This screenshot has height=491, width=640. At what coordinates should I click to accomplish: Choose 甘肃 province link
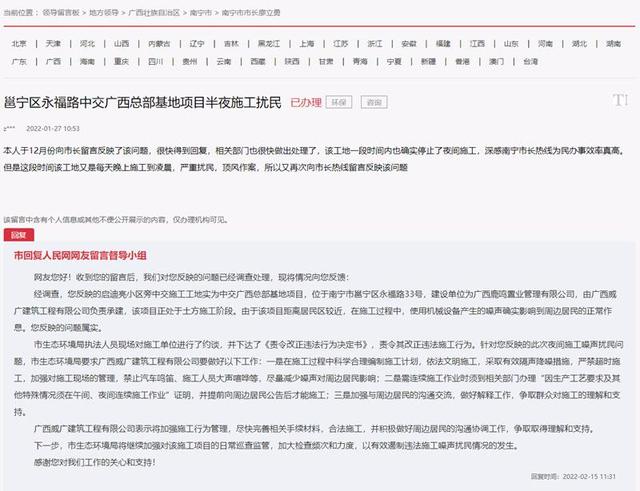pos(326,61)
